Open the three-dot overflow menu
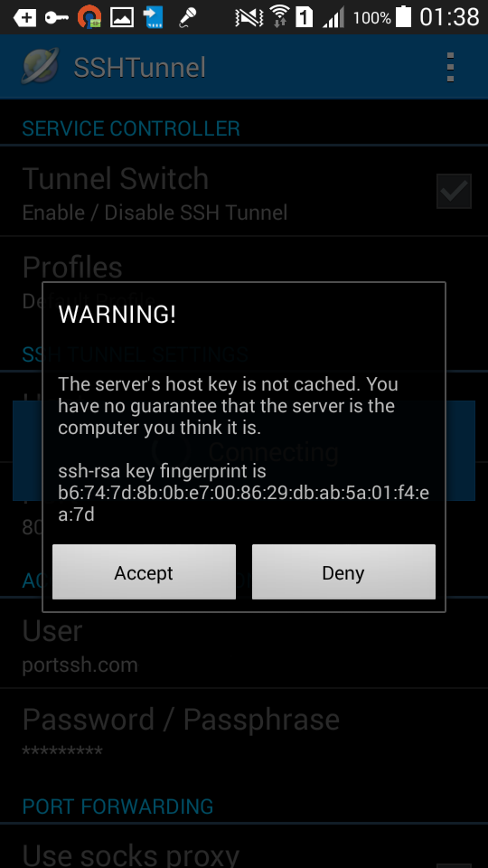The image size is (488, 868). (450, 68)
